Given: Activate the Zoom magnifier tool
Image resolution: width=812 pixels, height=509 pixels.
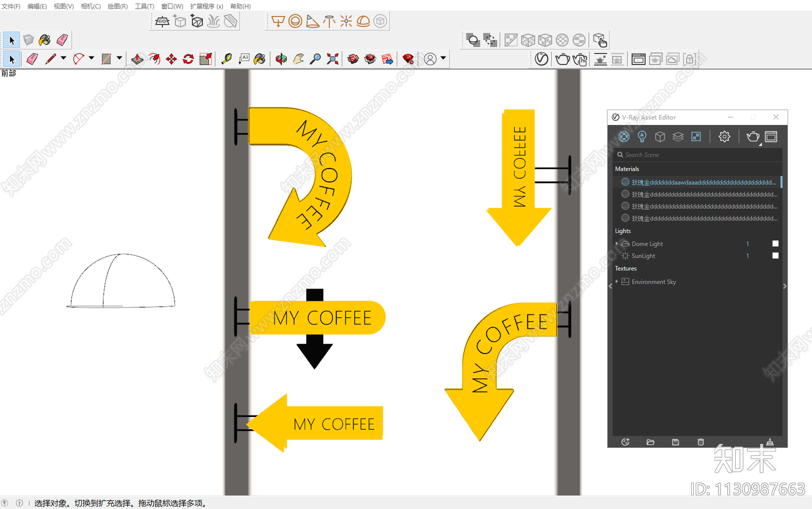Looking at the screenshot, I should 315,59.
